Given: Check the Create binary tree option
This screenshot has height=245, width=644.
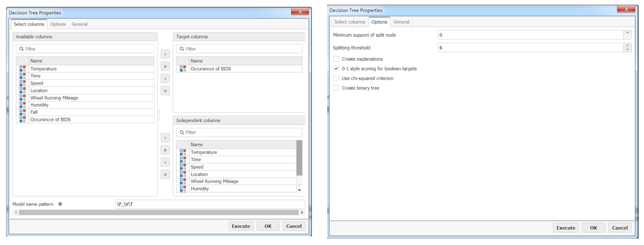Looking at the screenshot, I should click(x=336, y=88).
